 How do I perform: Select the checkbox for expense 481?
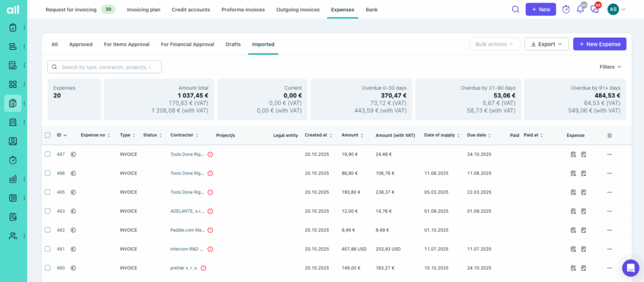point(47,249)
